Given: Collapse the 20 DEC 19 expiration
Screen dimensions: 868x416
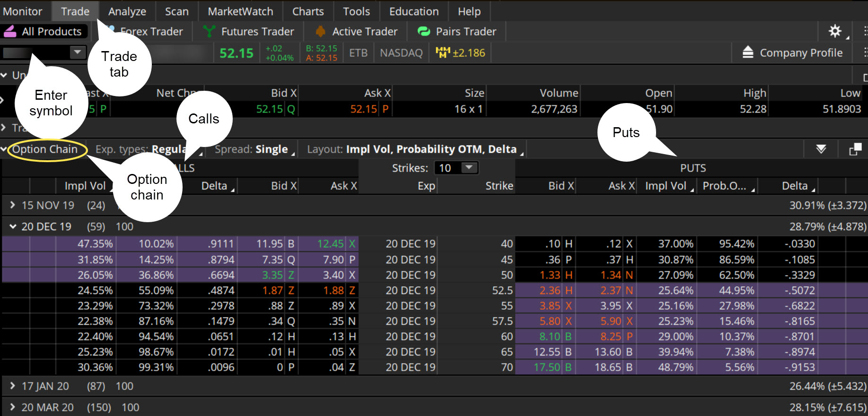Looking at the screenshot, I should (13, 226).
